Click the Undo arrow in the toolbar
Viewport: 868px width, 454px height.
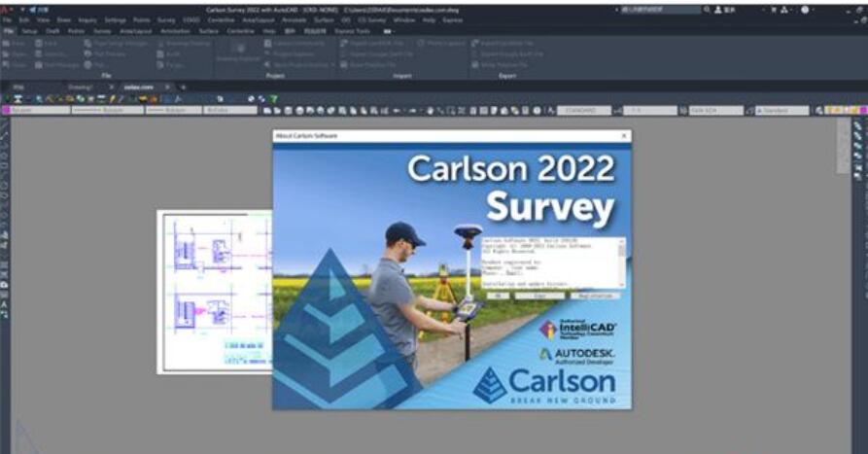(397, 111)
